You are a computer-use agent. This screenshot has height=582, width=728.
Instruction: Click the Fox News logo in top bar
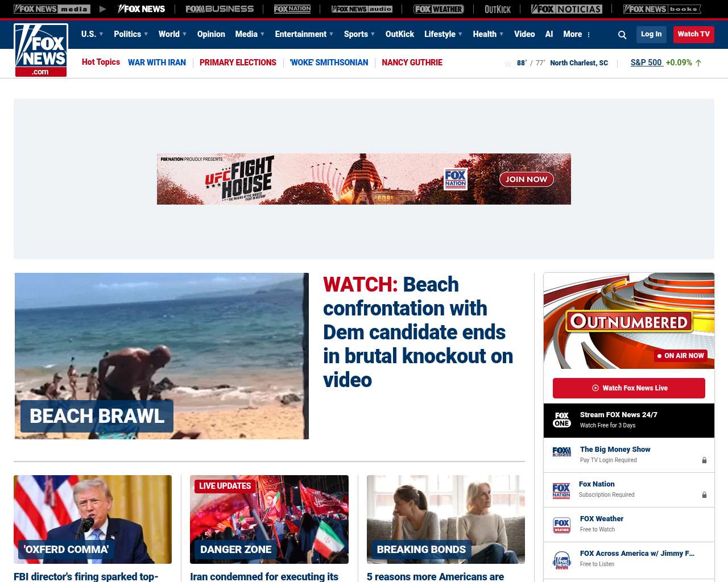click(x=141, y=9)
